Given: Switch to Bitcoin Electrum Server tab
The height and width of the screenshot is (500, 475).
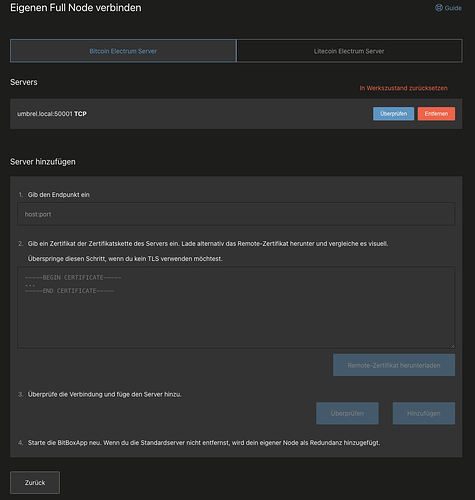Looking at the screenshot, I should [123, 51].
